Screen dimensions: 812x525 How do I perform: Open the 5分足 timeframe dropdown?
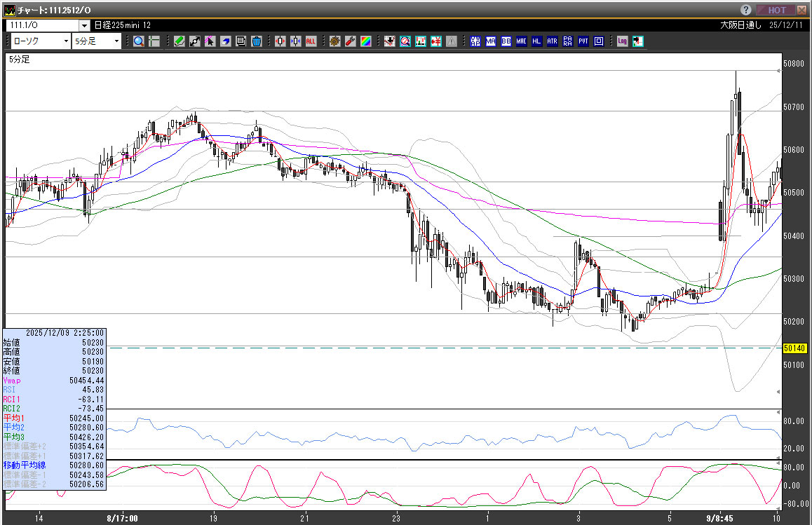click(x=116, y=41)
